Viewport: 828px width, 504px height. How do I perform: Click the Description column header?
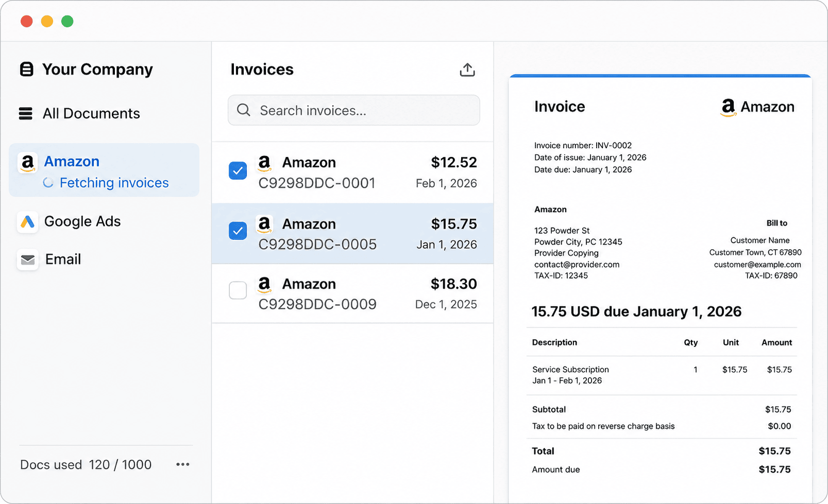point(554,342)
